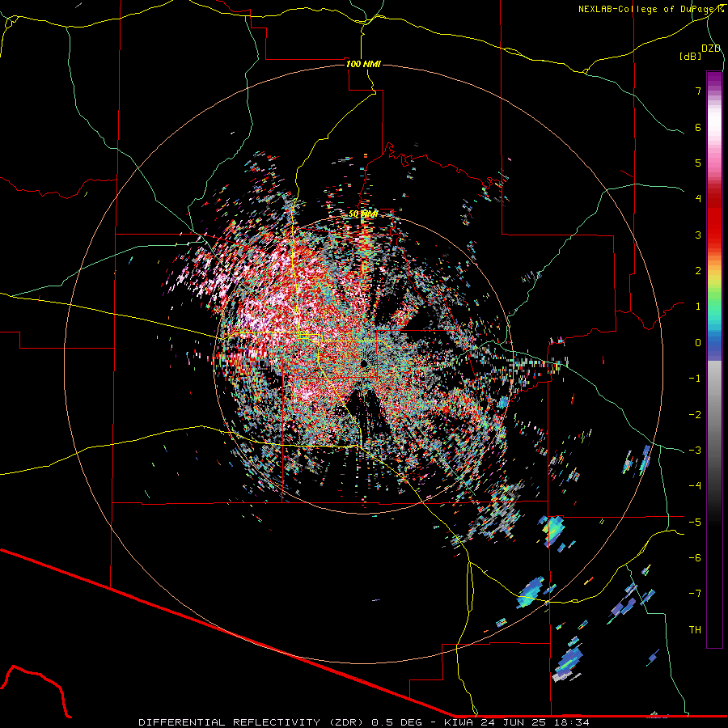Click the 5 value on the scale

pos(698,163)
